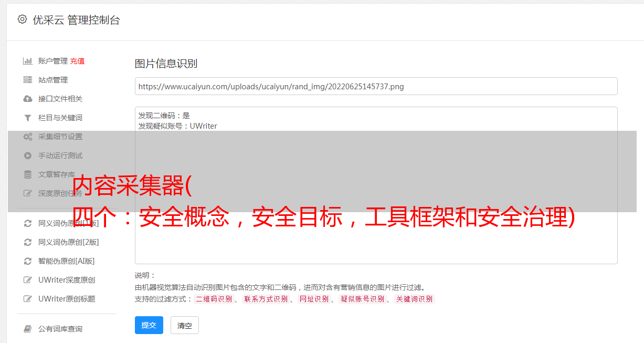Click the image URL input field
Image resolution: width=644 pixels, height=343 pixels.
coord(376,86)
